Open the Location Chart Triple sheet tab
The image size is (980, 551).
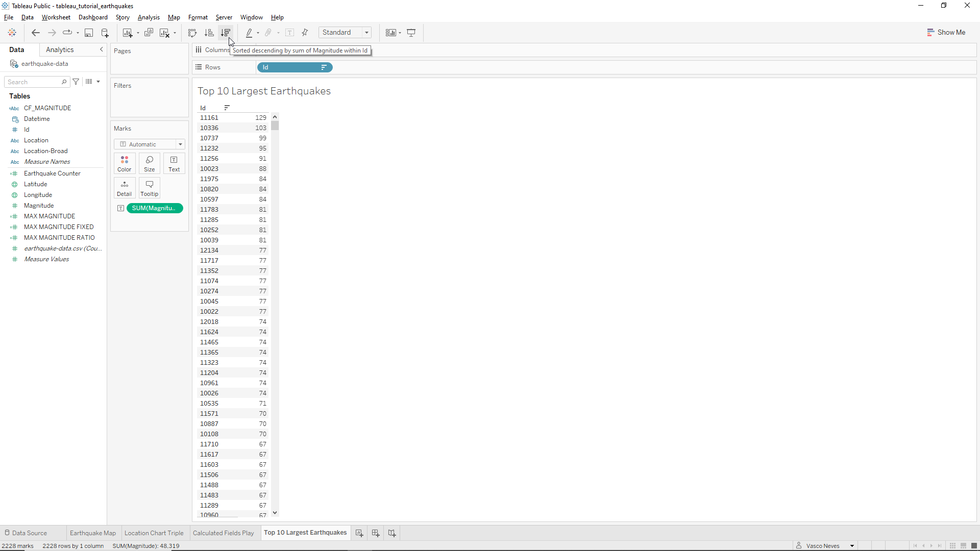154,533
